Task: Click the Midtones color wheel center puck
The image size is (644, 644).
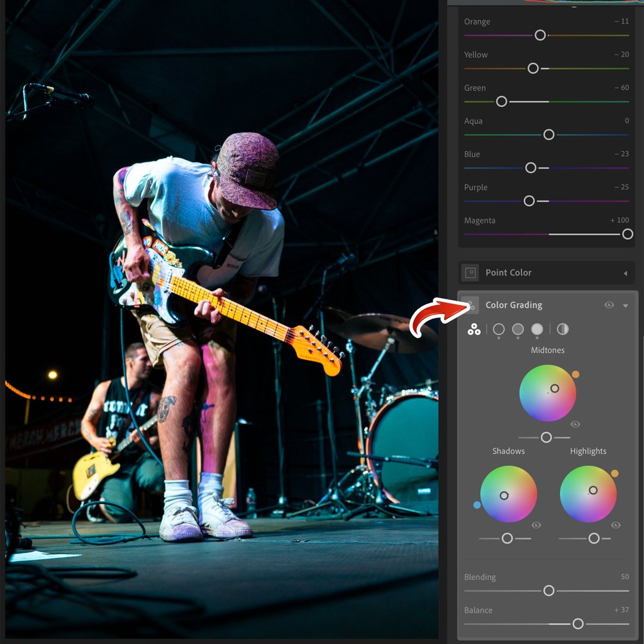Action: [x=553, y=389]
